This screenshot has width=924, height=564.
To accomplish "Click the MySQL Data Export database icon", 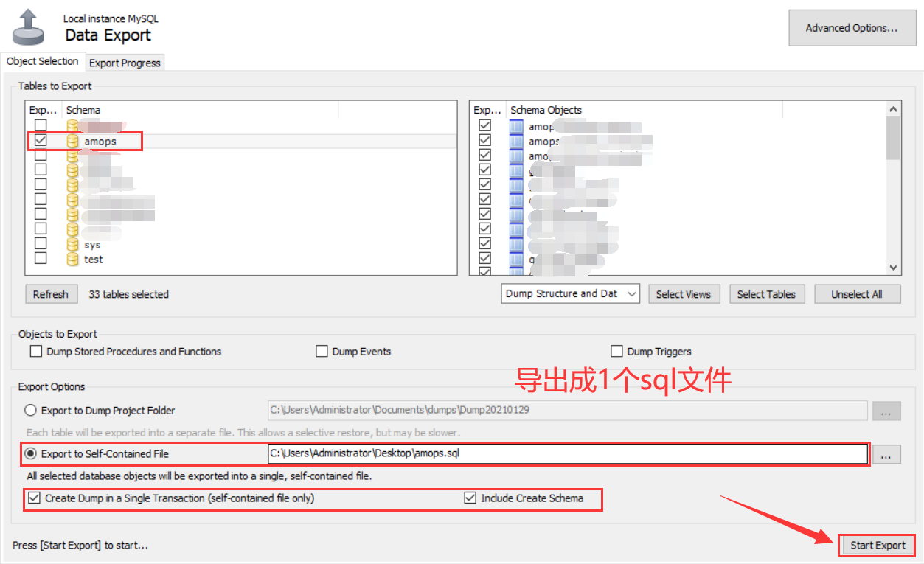I will [x=27, y=26].
